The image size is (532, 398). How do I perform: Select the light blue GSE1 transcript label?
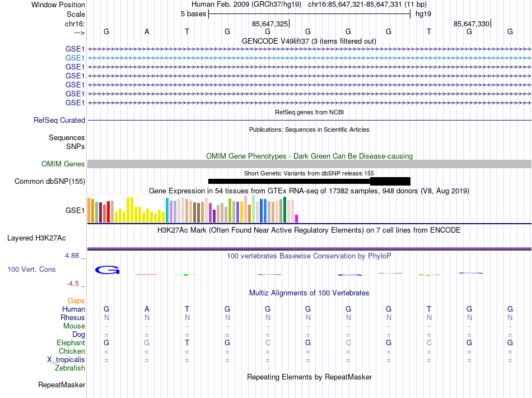75,58
